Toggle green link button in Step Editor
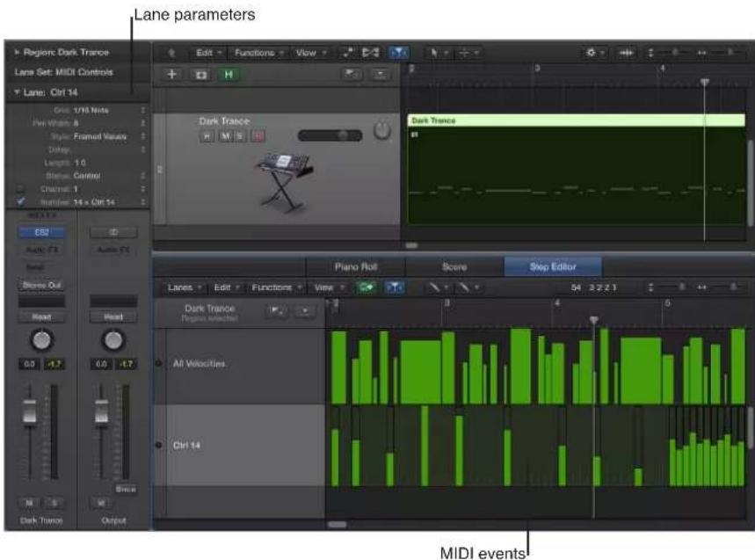Viewport: 755px width, 560px height. [366, 287]
